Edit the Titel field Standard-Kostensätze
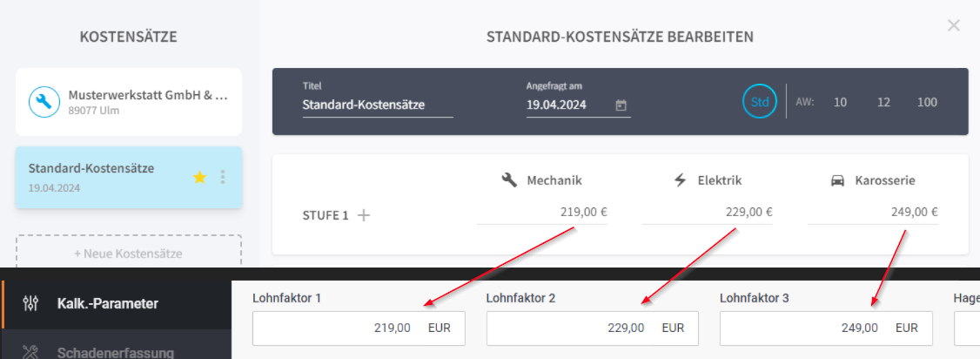Image resolution: width=980 pixels, height=359 pixels. [x=378, y=105]
